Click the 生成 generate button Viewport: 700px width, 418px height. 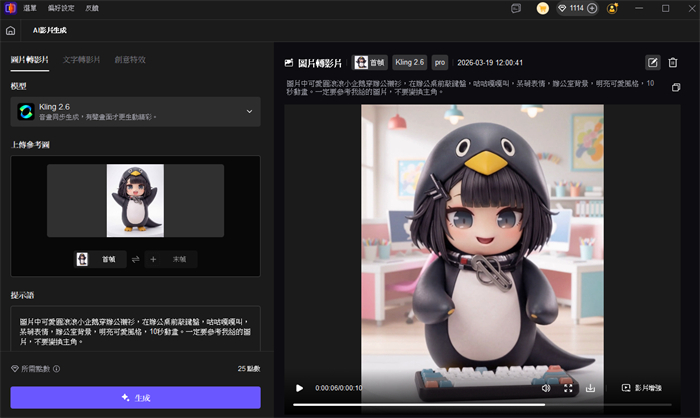[135, 397]
